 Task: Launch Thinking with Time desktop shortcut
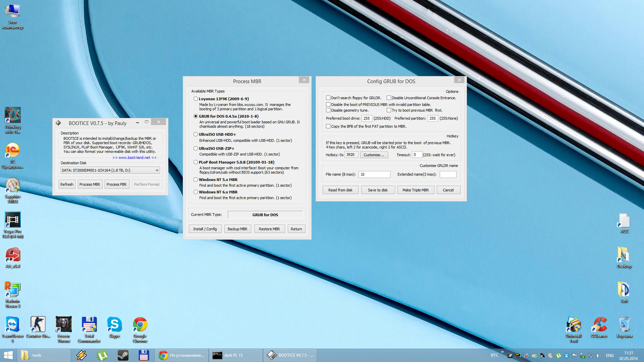tap(13, 120)
